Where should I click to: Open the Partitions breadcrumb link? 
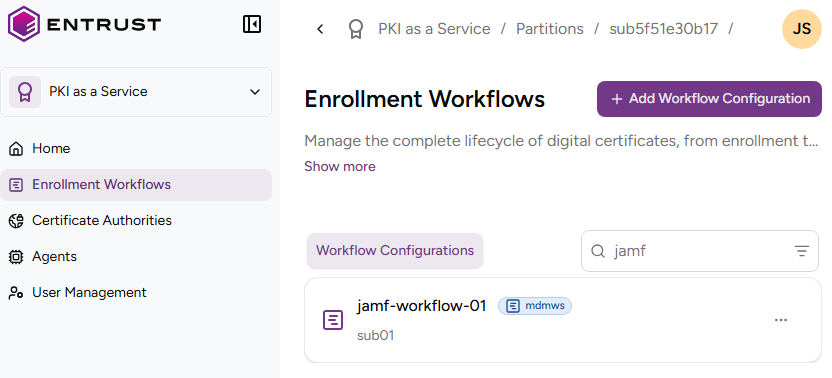click(x=550, y=29)
